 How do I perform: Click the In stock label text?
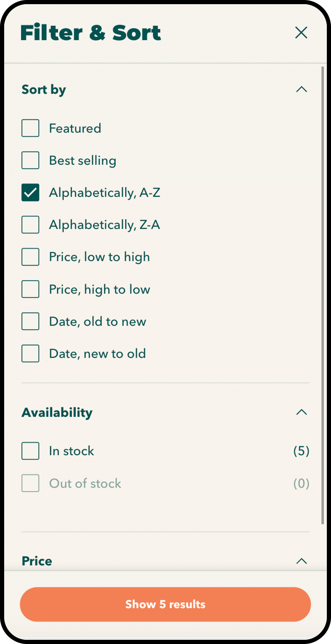(72, 451)
